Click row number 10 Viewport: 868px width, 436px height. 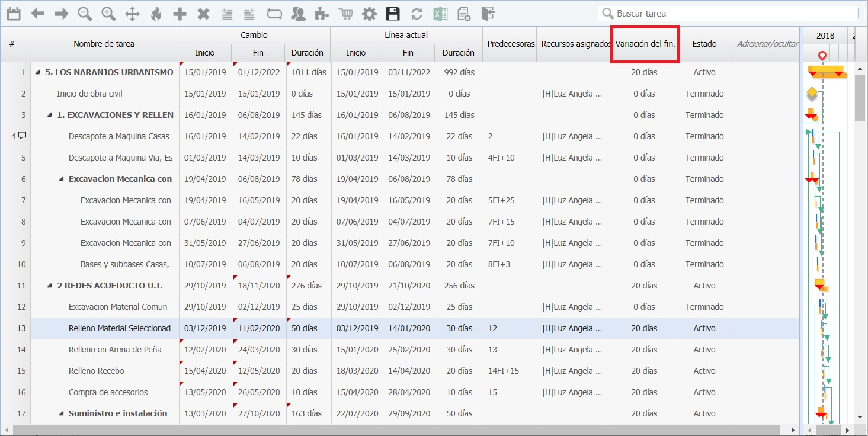21,264
